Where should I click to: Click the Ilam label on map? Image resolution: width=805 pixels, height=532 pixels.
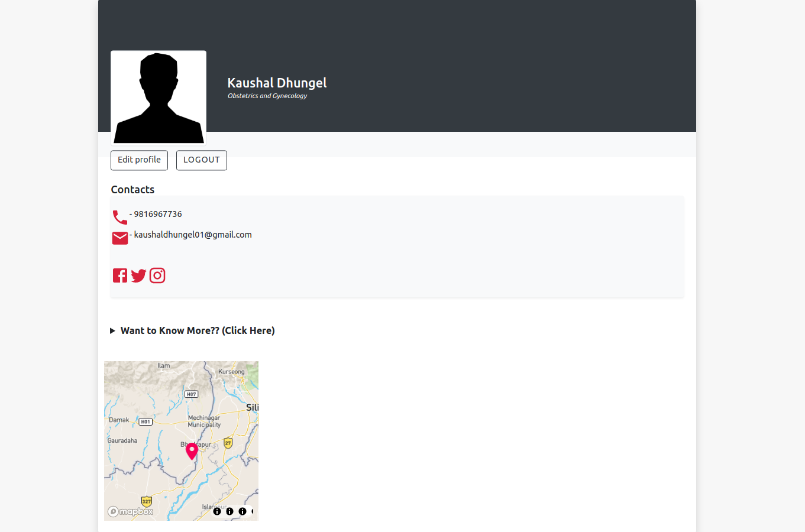click(164, 366)
